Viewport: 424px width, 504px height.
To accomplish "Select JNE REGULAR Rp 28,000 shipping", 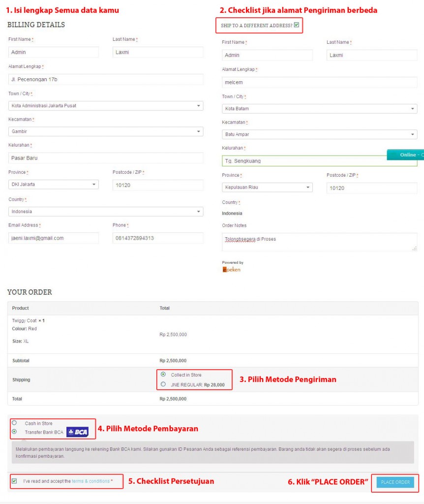I will (163, 384).
